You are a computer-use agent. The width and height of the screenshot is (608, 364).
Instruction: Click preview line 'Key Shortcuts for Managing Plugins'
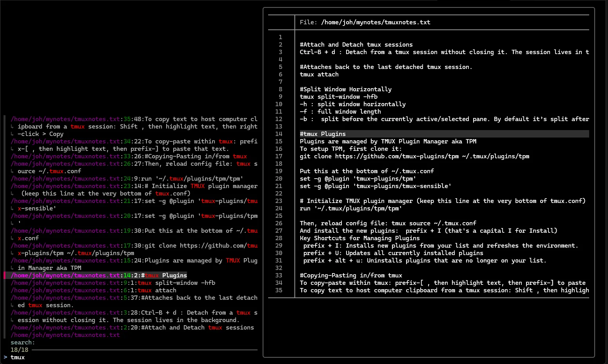pos(360,238)
